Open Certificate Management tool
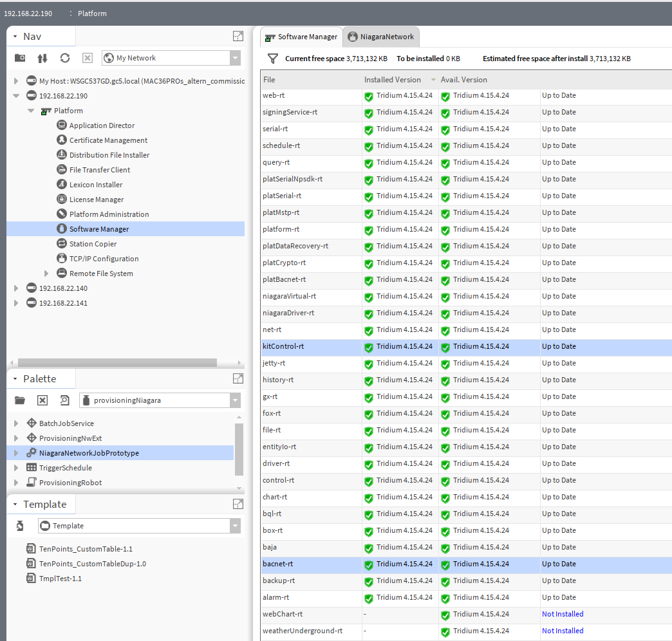The height and width of the screenshot is (641, 672). pos(108,140)
